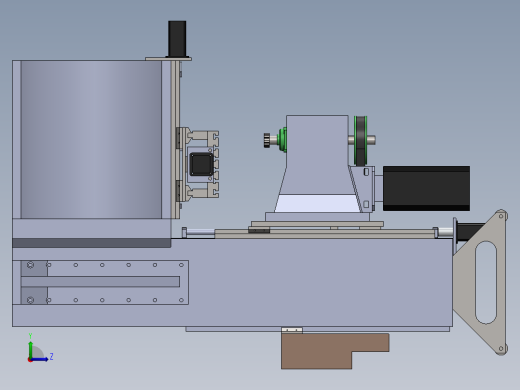
Task: Select the main machine base body
Action: (233, 283)
